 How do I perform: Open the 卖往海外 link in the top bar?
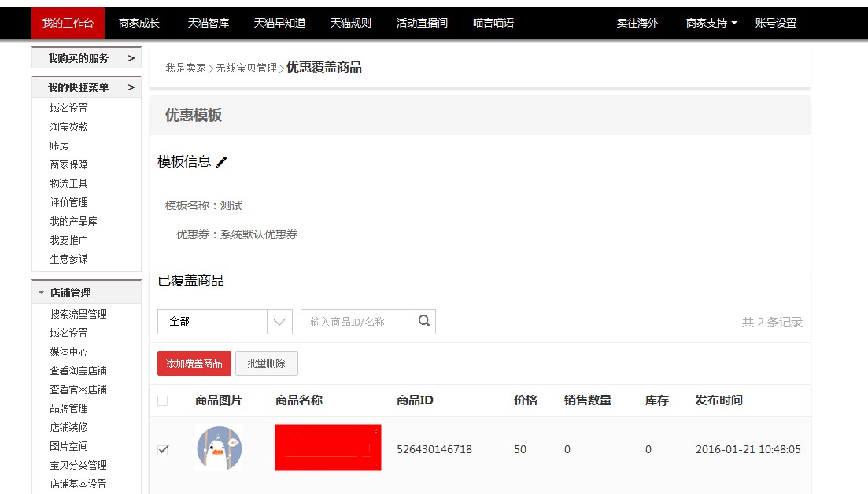click(637, 24)
